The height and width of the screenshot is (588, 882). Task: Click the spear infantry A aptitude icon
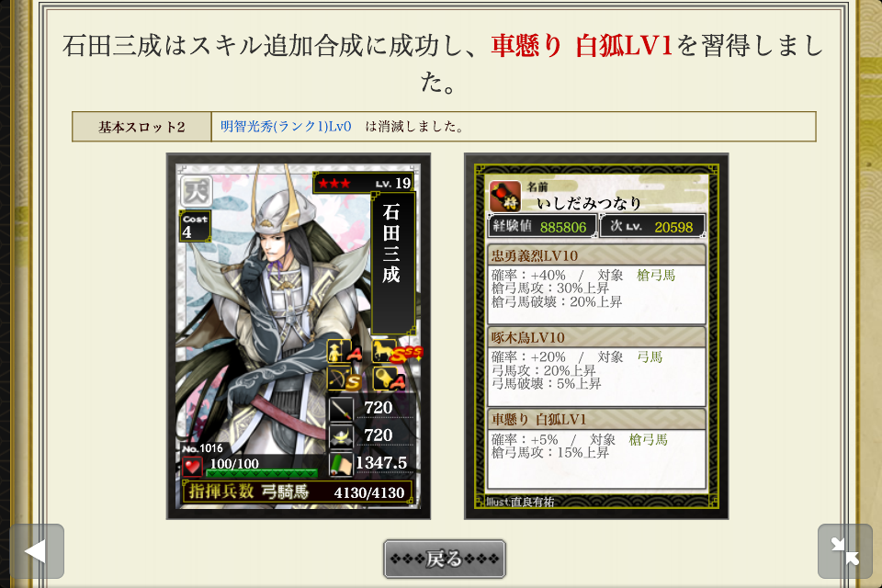pos(345,352)
